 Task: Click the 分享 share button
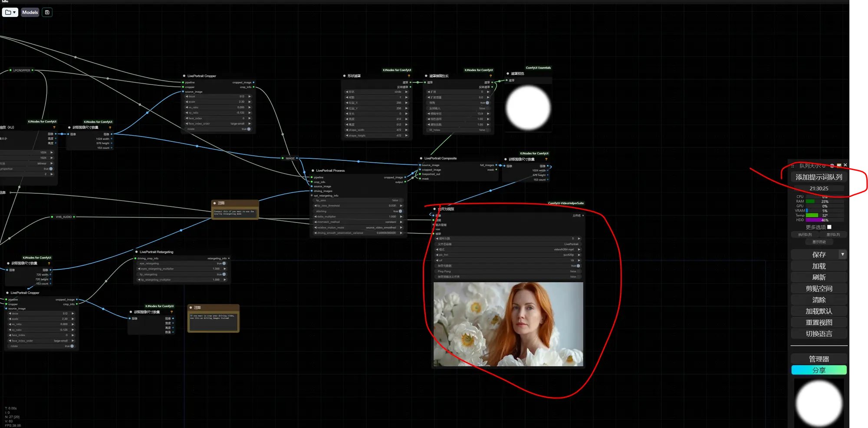[x=819, y=370]
